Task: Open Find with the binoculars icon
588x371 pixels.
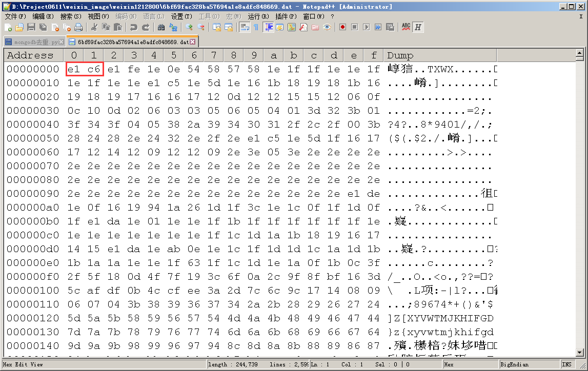Action: (x=161, y=27)
